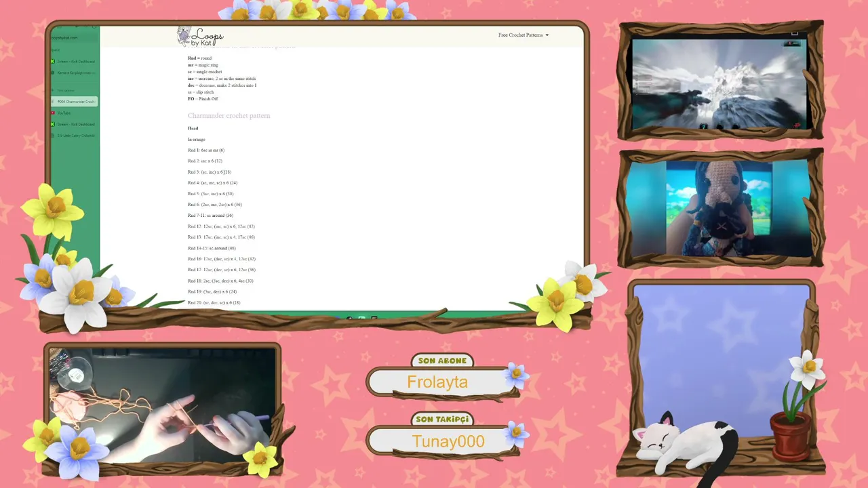
Task: Click the "mr = magic ring" abbreviation line
Action: click(203, 65)
